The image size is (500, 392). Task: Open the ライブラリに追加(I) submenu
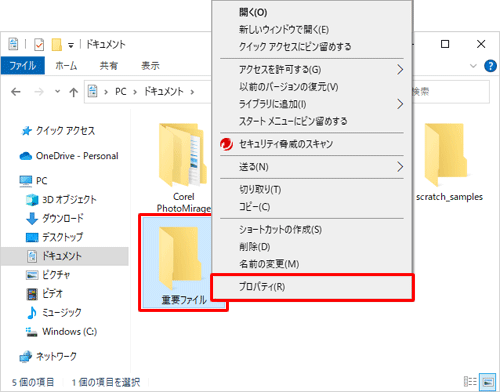[x=312, y=104]
